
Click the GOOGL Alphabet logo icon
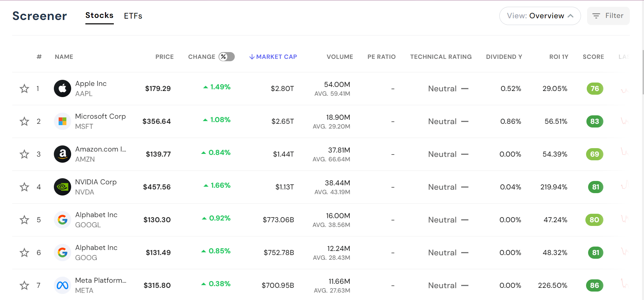click(62, 220)
